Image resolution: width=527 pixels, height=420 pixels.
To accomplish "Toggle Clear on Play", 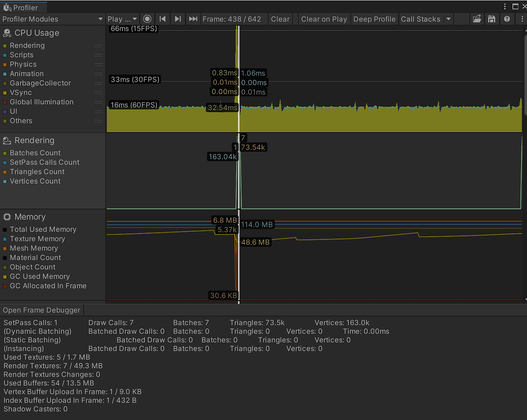I will click(324, 19).
